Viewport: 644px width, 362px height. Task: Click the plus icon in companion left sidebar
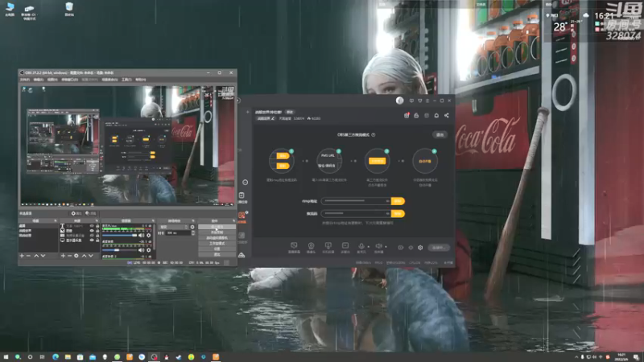(247, 112)
